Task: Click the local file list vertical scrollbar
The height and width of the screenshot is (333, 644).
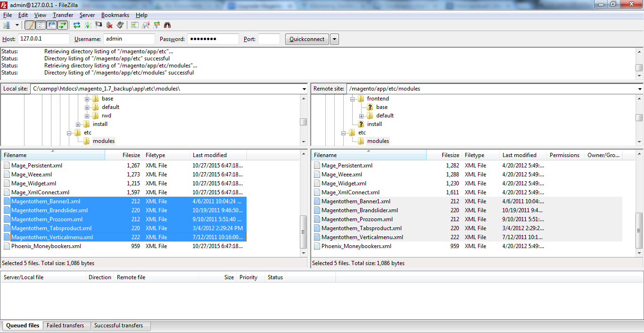Action: [304, 204]
